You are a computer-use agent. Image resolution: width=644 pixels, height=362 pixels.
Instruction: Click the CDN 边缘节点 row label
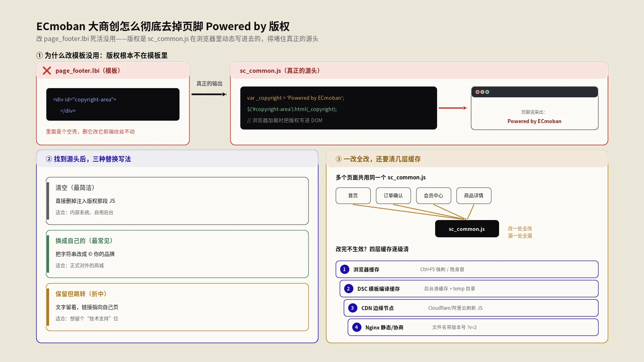click(x=378, y=308)
